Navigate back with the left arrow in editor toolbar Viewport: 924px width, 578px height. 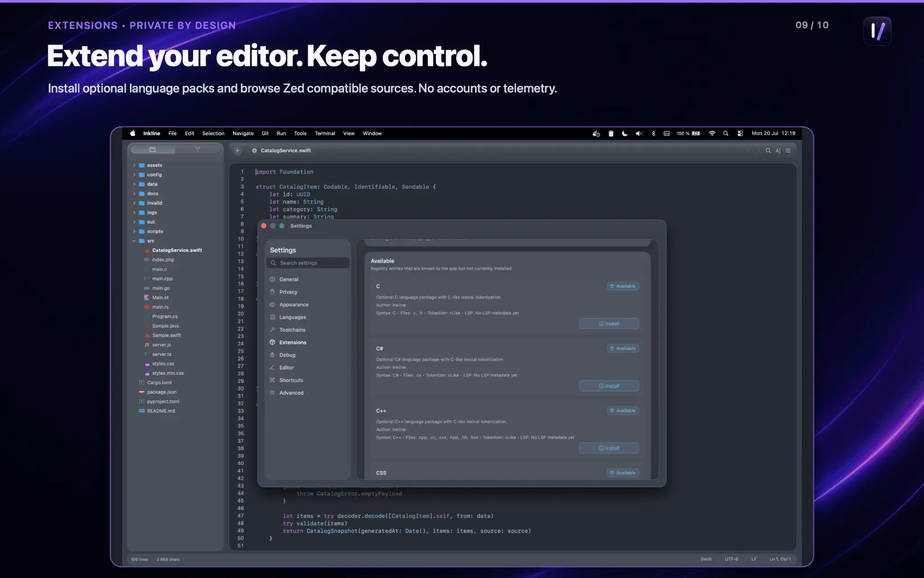pos(748,151)
